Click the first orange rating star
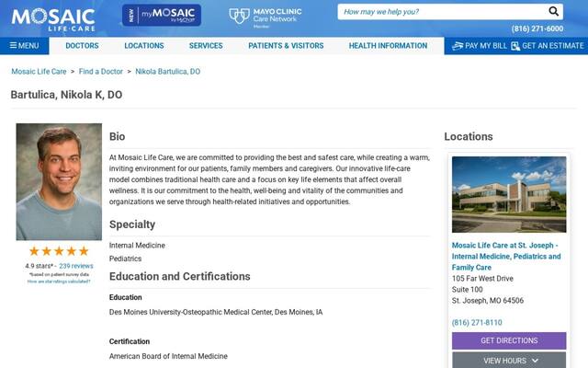 pos(34,251)
